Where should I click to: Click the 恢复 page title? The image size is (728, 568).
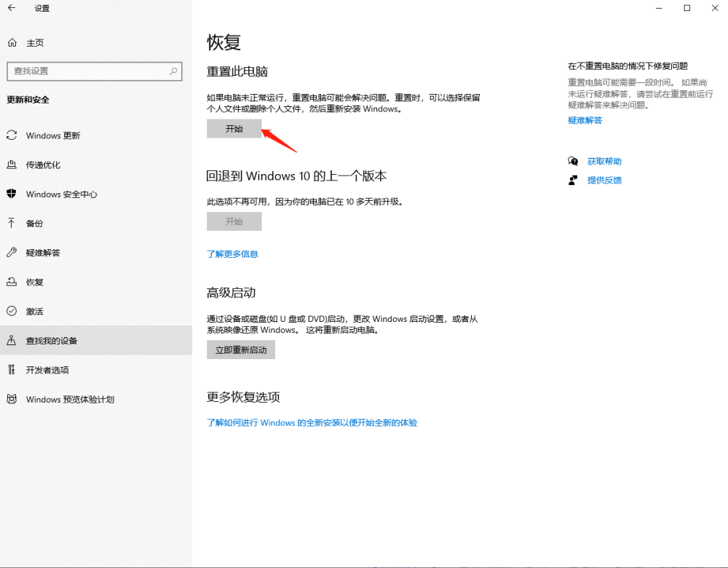coord(223,42)
